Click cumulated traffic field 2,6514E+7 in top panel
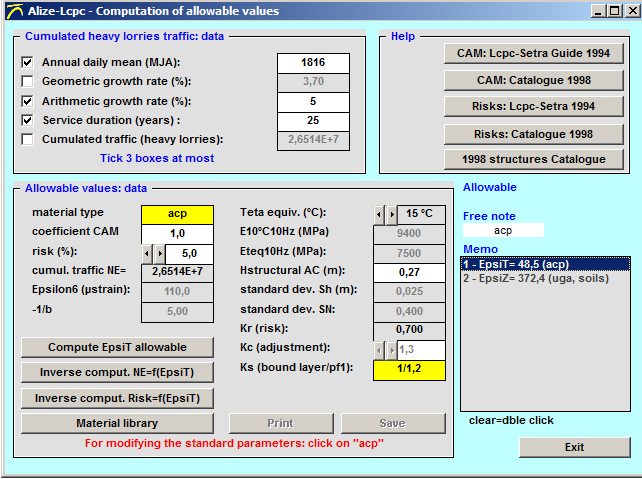642x479 pixels. pos(313,140)
